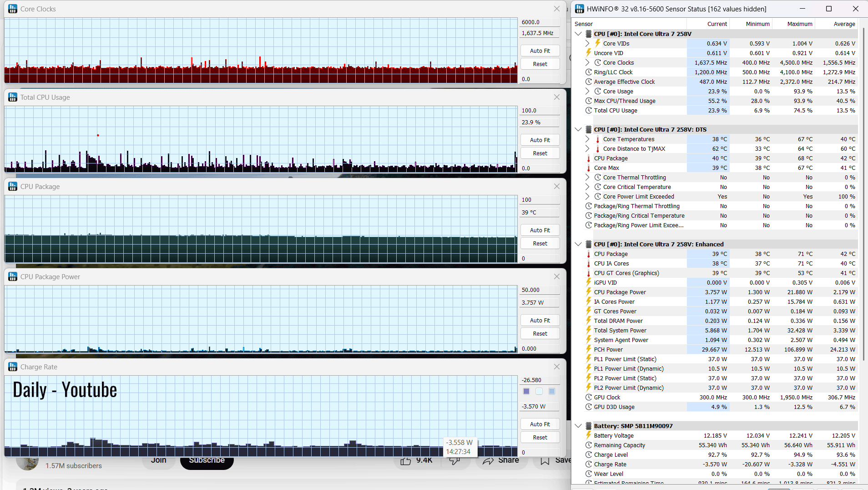
Task: Collapse the CPU DTS sensor group
Action: (578, 129)
